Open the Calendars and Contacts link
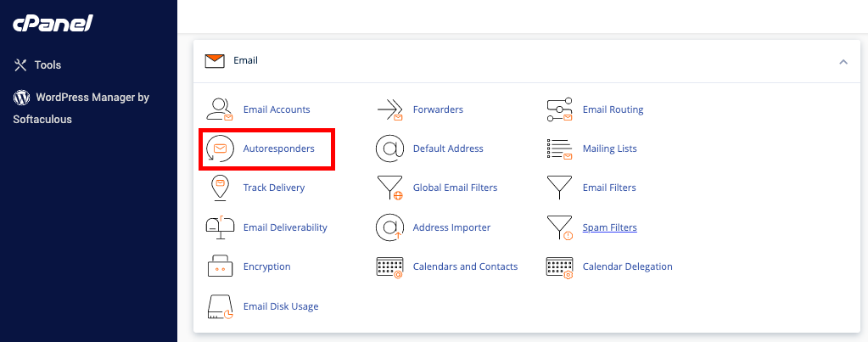This screenshot has width=868, height=342. click(x=465, y=266)
